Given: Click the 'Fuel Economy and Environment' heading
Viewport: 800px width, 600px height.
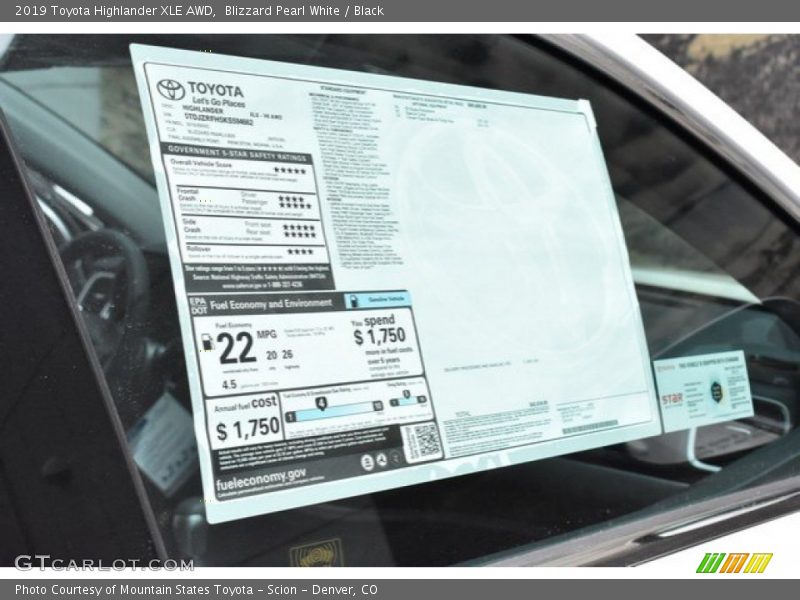Looking at the screenshot, I should tap(271, 305).
